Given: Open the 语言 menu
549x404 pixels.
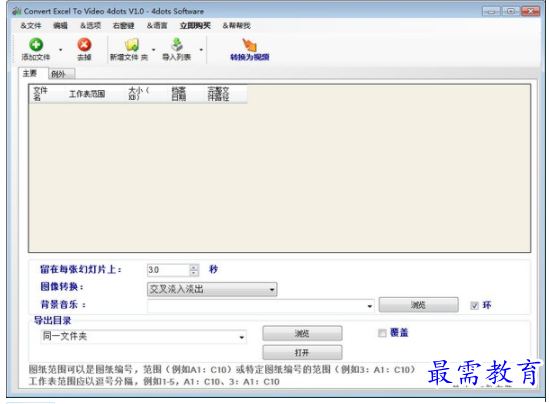Looking at the screenshot, I should [157, 26].
